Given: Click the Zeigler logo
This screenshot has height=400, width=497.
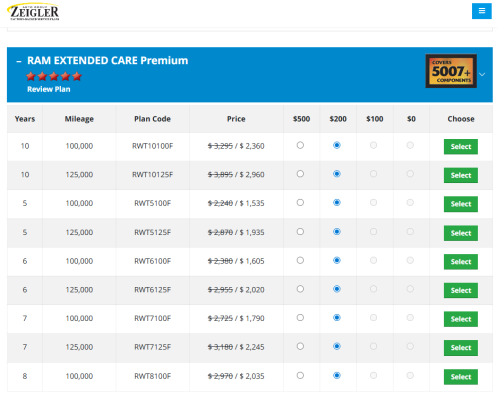Looking at the screenshot, I should pos(33,12).
